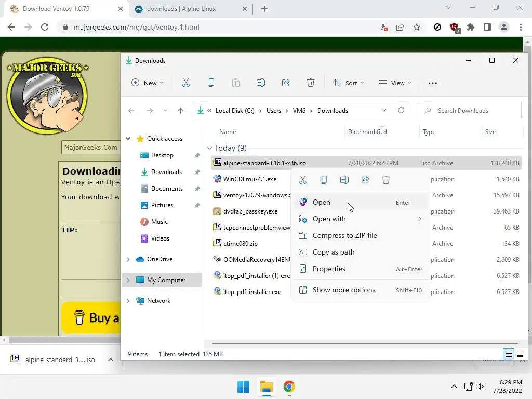Screen dimensions: 532x399
Task: Choose Open with in the context menu
Action: tap(361, 219)
